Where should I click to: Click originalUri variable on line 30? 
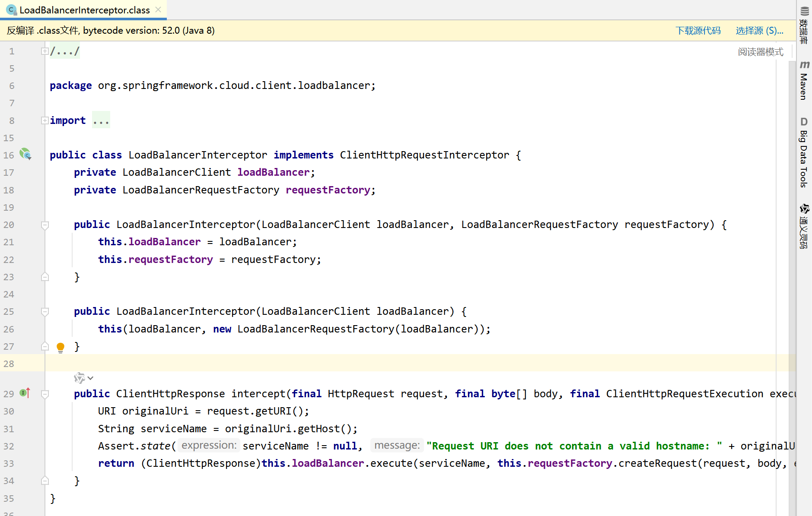click(155, 411)
